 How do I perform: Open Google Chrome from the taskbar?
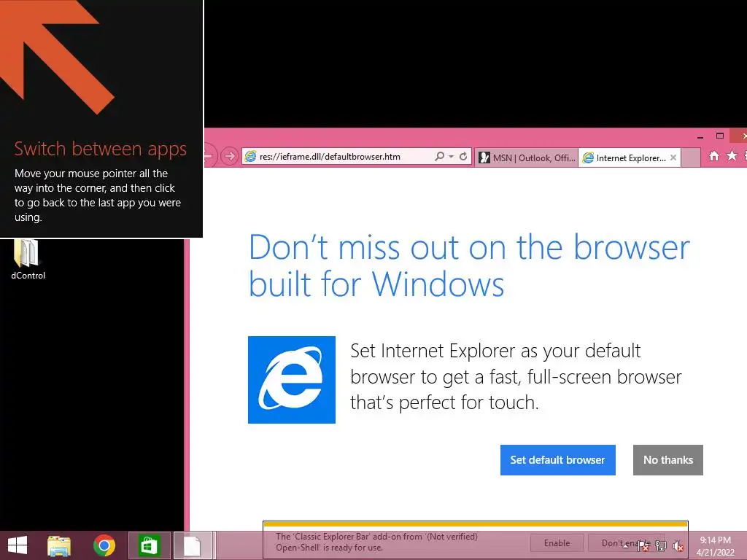[x=104, y=545]
